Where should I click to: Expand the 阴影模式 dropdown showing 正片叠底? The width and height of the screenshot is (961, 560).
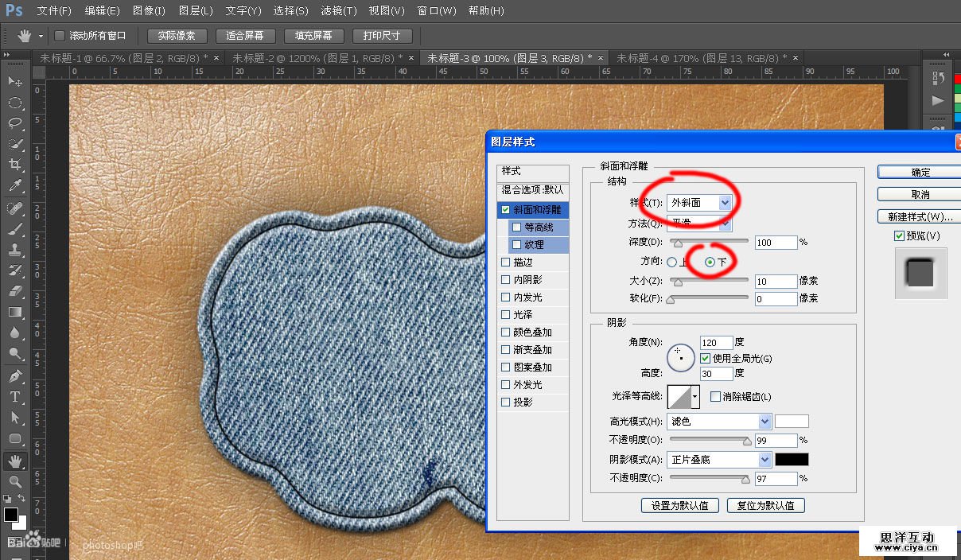point(719,460)
